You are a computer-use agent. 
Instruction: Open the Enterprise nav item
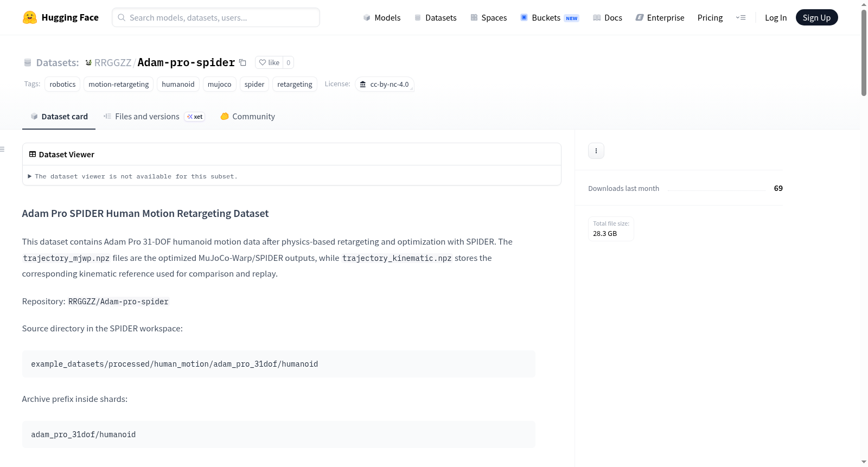pos(660,17)
